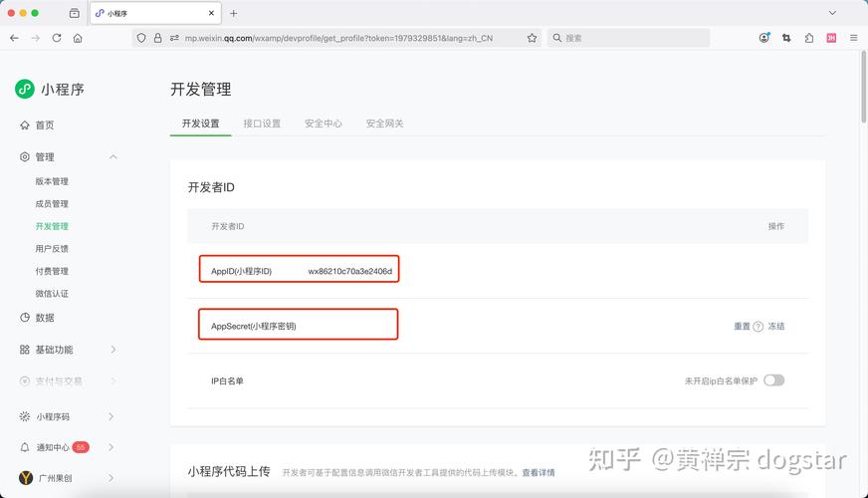Click the shield tracking protection icon

[141, 38]
